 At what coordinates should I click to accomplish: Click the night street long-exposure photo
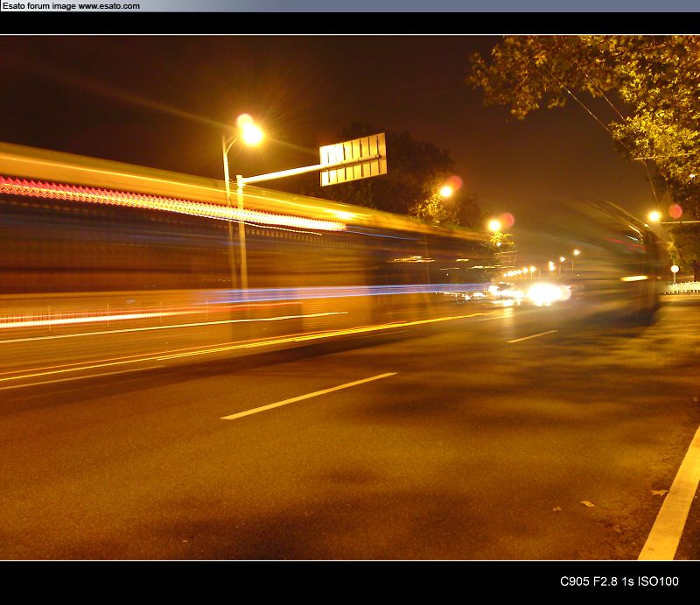point(350,297)
